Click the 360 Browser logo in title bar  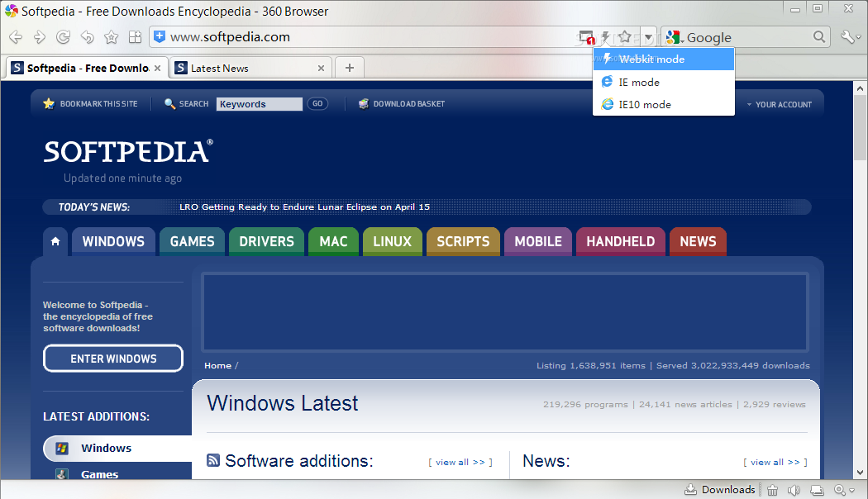click(x=11, y=11)
